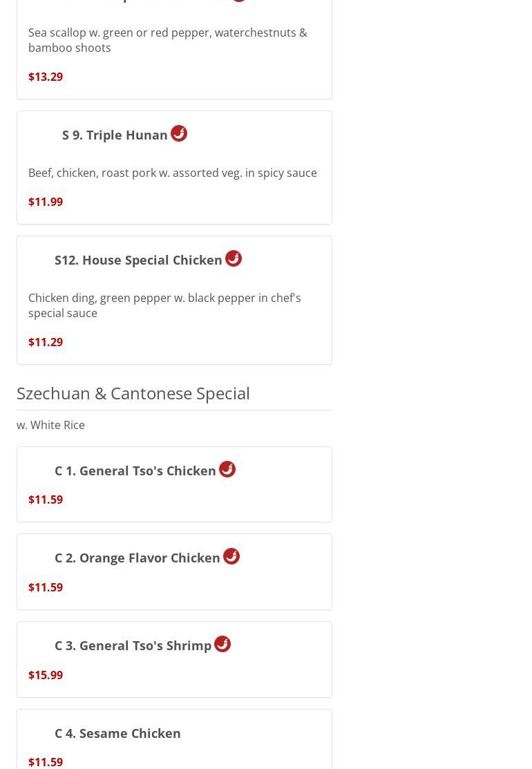Click spicy icon next to Orange Flavor Chicken
Viewport: 532px width, 769px height.
(x=231, y=557)
